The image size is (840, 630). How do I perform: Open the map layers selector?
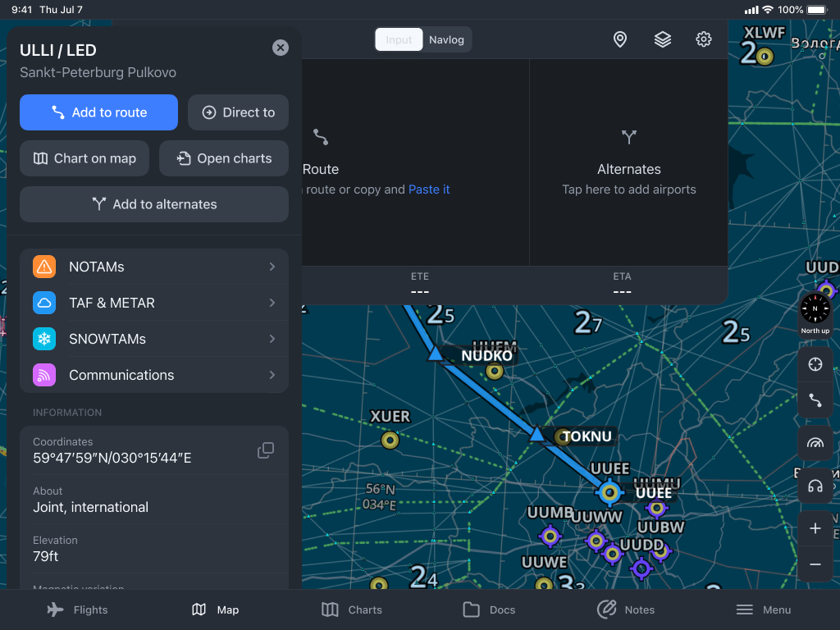[x=662, y=39]
